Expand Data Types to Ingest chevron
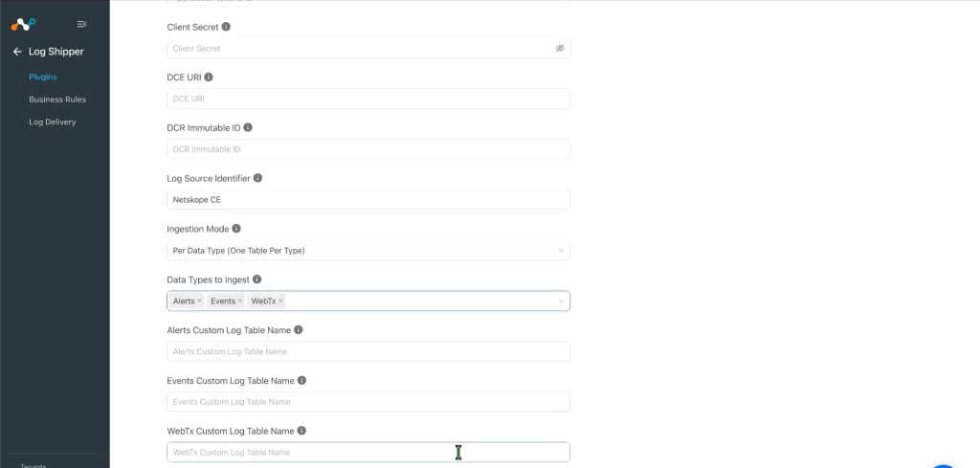The width and height of the screenshot is (980, 468). click(x=561, y=301)
